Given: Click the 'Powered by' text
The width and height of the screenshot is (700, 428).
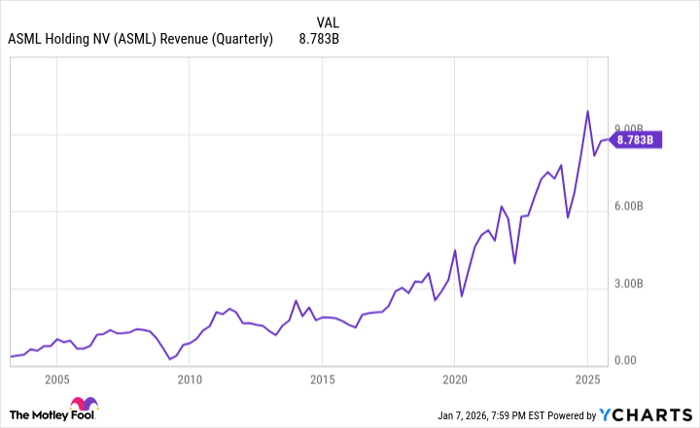Looking at the screenshot, I should pyautogui.click(x=572, y=416).
